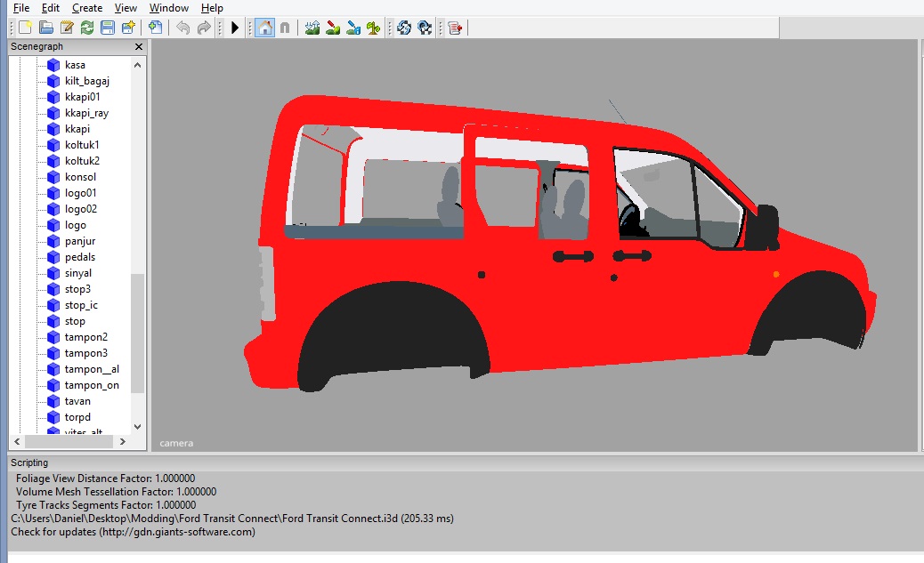Viewport: 924px width, 563px height.
Task: Click the camera label in viewport
Action: (176, 444)
